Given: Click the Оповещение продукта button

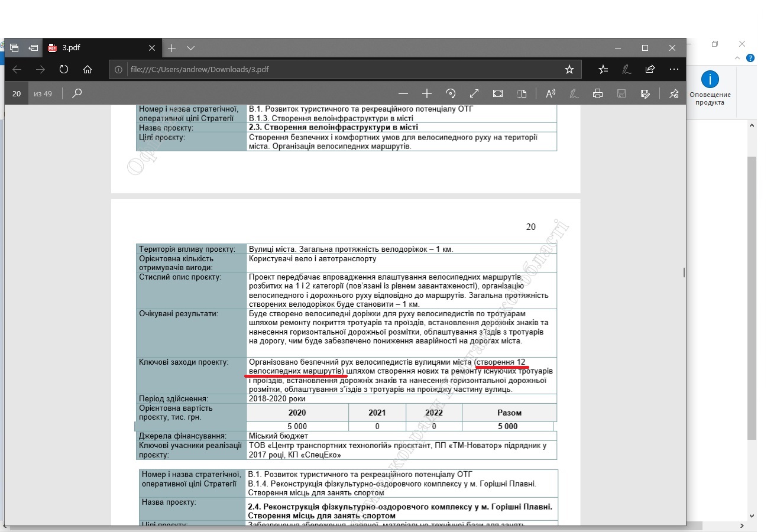Looking at the screenshot, I should (x=710, y=88).
